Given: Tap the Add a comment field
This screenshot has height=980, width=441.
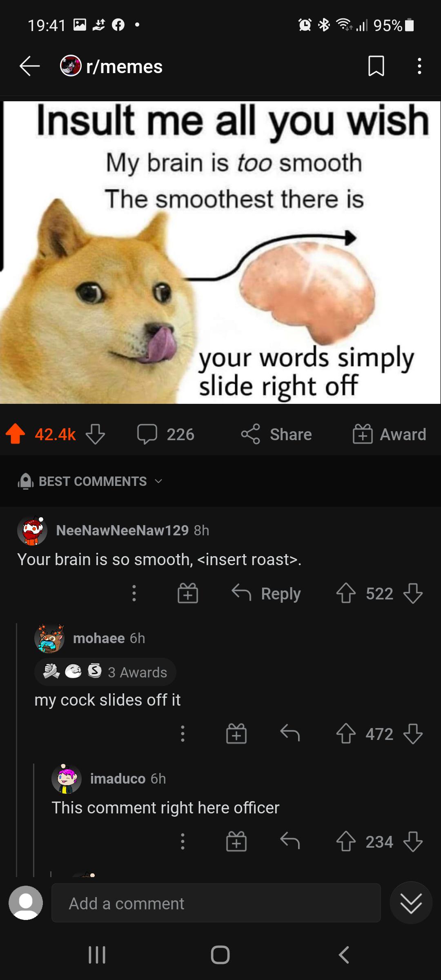Looking at the screenshot, I should click(x=216, y=904).
